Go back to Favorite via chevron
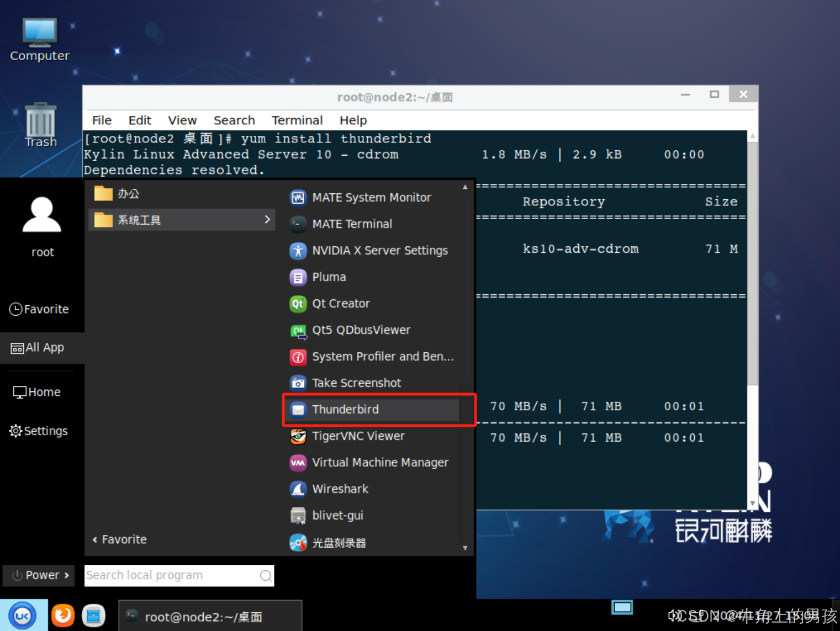Screen dimensions: 840x631 (x=95, y=540)
